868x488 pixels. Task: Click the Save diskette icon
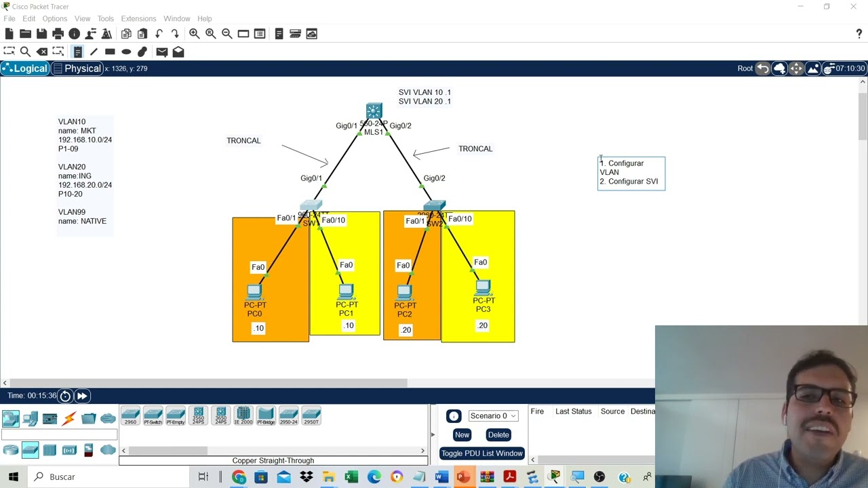[x=41, y=34]
